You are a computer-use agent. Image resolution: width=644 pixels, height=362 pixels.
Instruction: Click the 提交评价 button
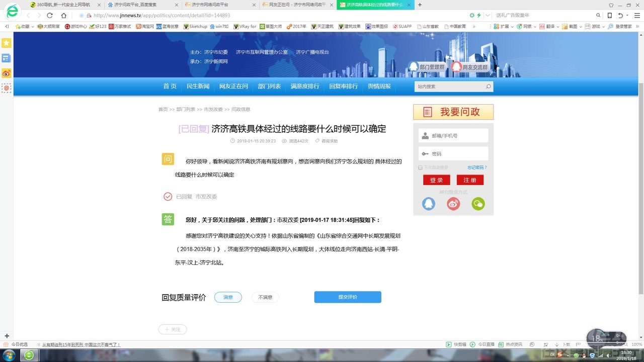click(x=348, y=297)
